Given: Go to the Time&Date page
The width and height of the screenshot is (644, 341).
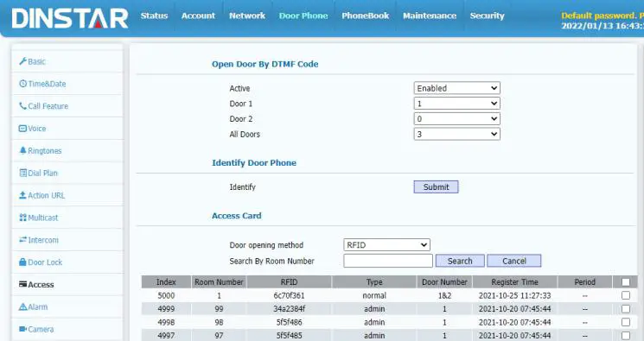Looking at the screenshot, I should coord(47,84).
